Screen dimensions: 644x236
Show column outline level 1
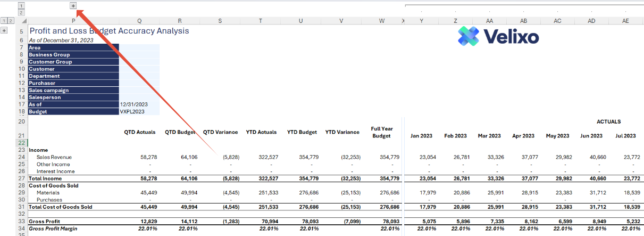21,5
